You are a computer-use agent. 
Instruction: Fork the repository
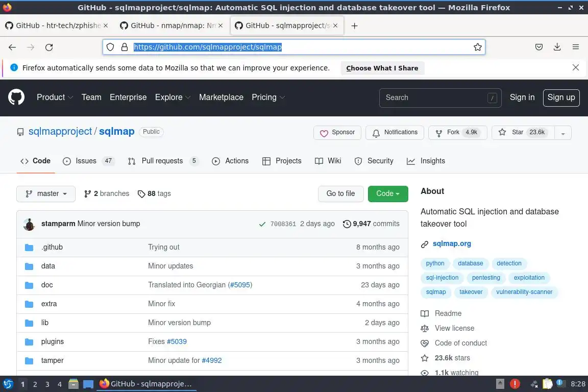[457, 133]
